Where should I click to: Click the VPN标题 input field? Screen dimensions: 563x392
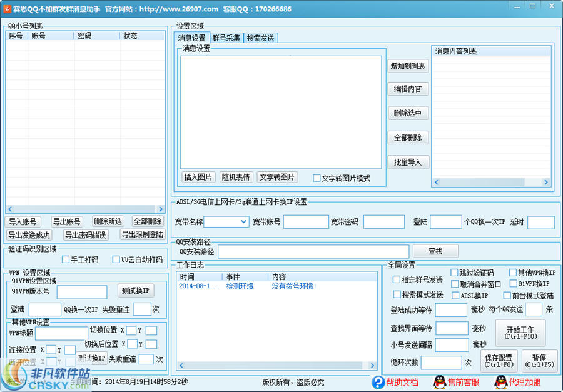pyautogui.click(x=61, y=333)
